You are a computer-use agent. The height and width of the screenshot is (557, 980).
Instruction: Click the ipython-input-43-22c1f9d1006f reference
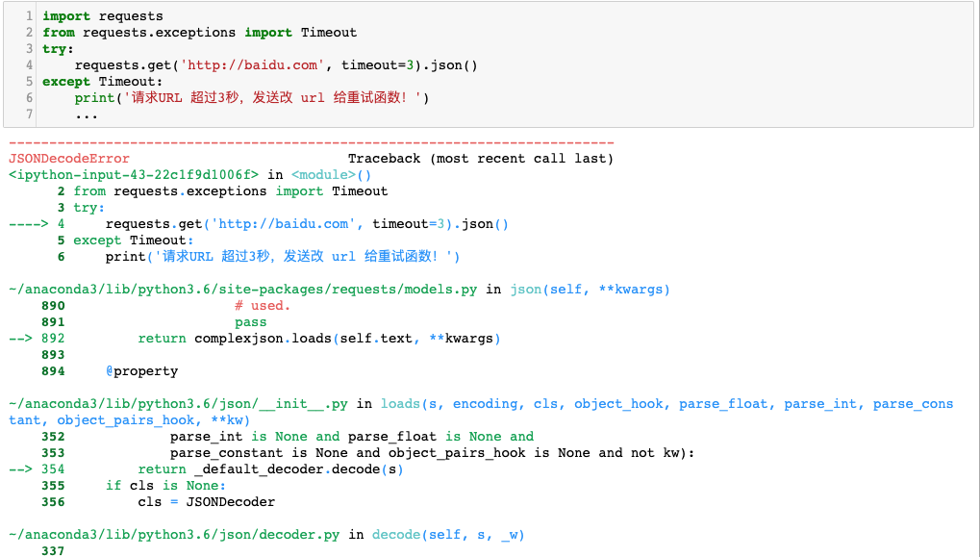tap(134, 174)
